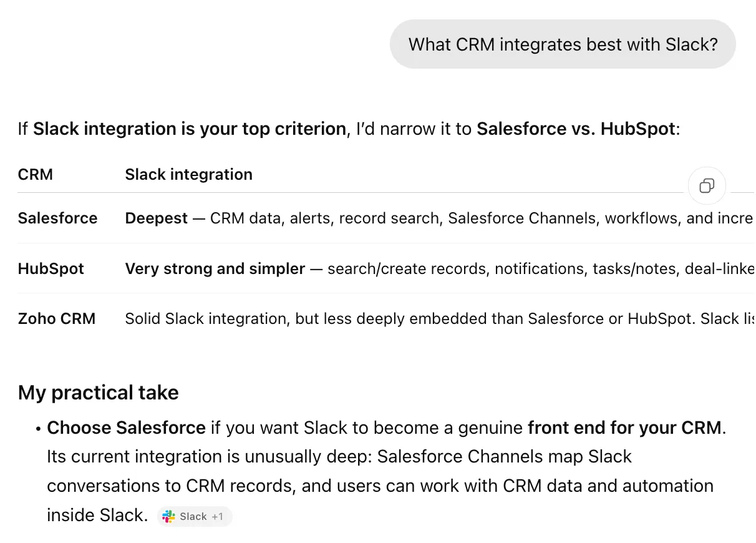Select the user message about CRM and Slack
756x543 pixels.
(x=563, y=44)
